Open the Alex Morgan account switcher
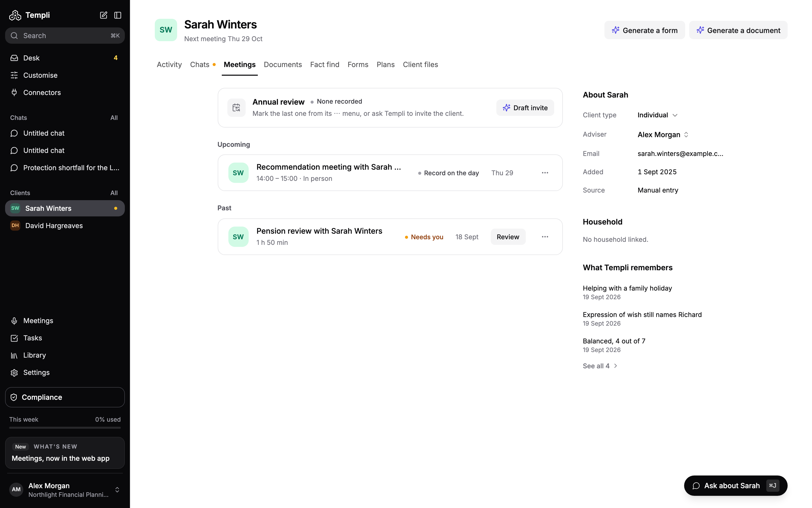Image resolution: width=812 pixels, height=508 pixels. tap(65, 489)
